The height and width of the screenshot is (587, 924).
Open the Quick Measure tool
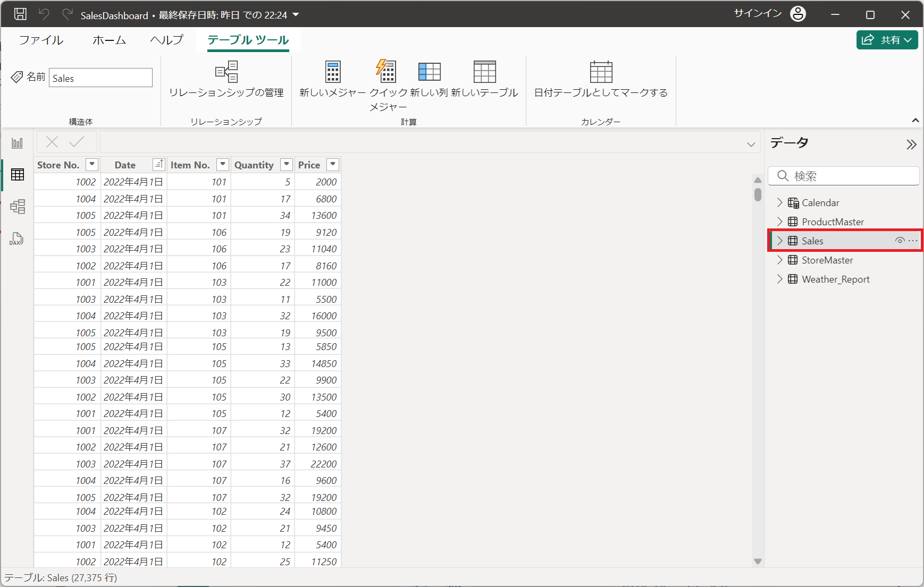pos(388,72)
